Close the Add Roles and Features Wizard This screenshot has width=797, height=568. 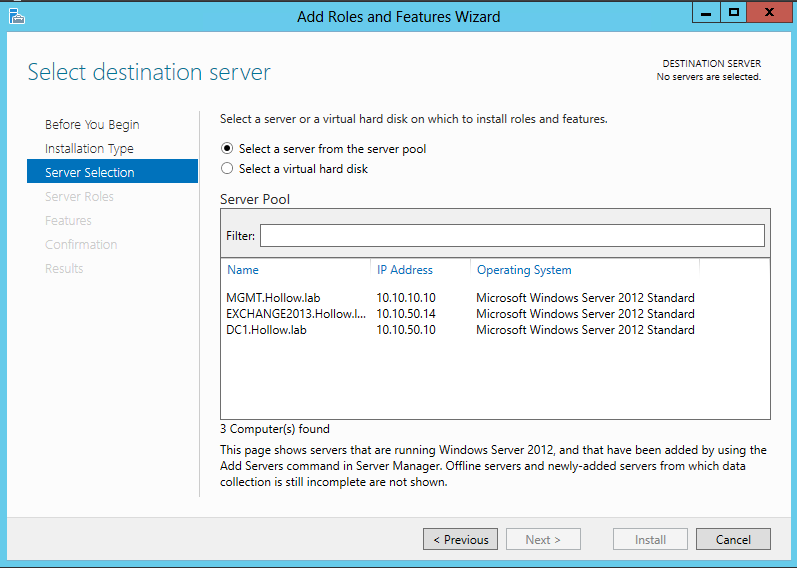click(x=769, y=13)
